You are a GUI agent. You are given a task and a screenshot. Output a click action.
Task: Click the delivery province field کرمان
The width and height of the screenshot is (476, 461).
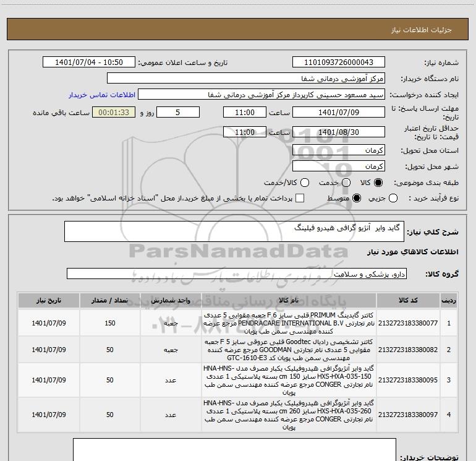tap(339, 150)
